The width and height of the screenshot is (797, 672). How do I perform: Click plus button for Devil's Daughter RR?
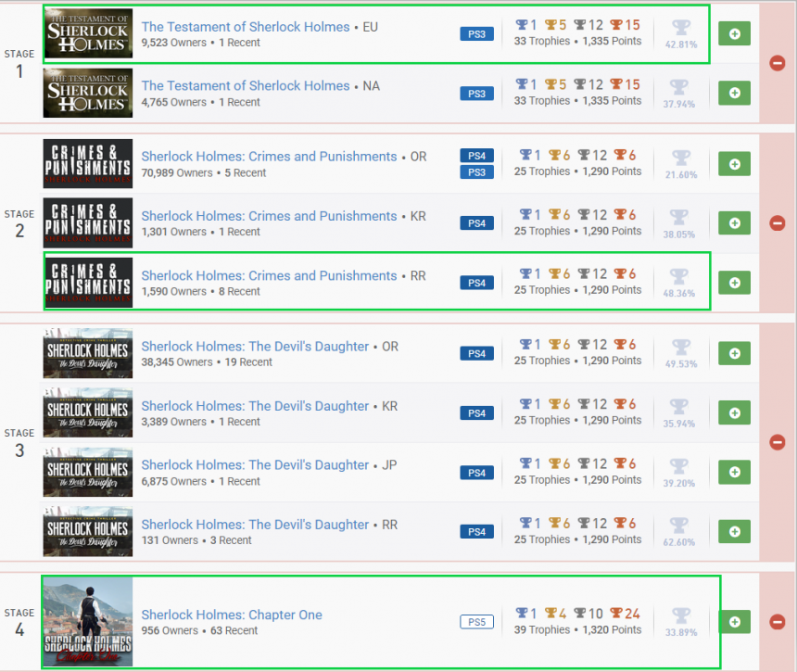pyautogui.click(x=734, y=532)
